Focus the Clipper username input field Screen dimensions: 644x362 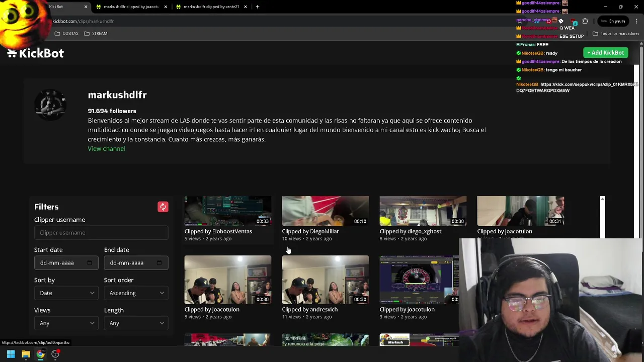coord(101,233)
